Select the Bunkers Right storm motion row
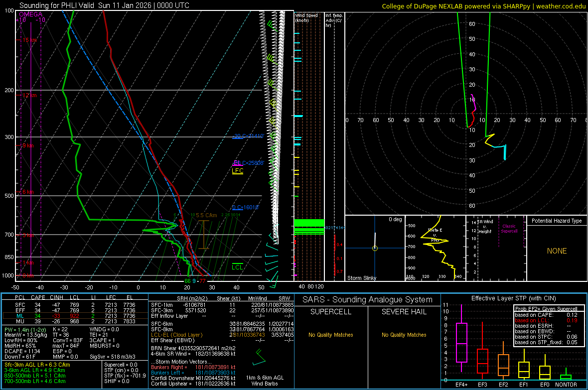Viewport: 588px width, 390px height. coord(193,367)
